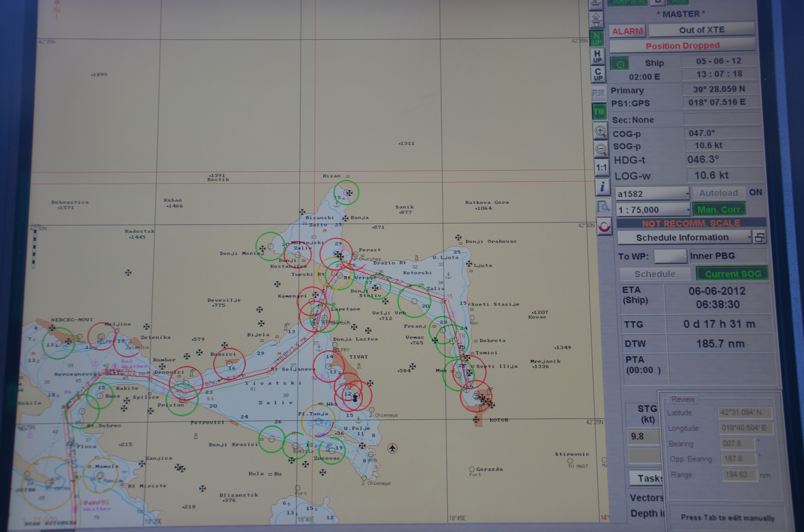Click the red lifebuoy MOB icon
The width and height of the screenshot is (804, 532).
[604, 226]
